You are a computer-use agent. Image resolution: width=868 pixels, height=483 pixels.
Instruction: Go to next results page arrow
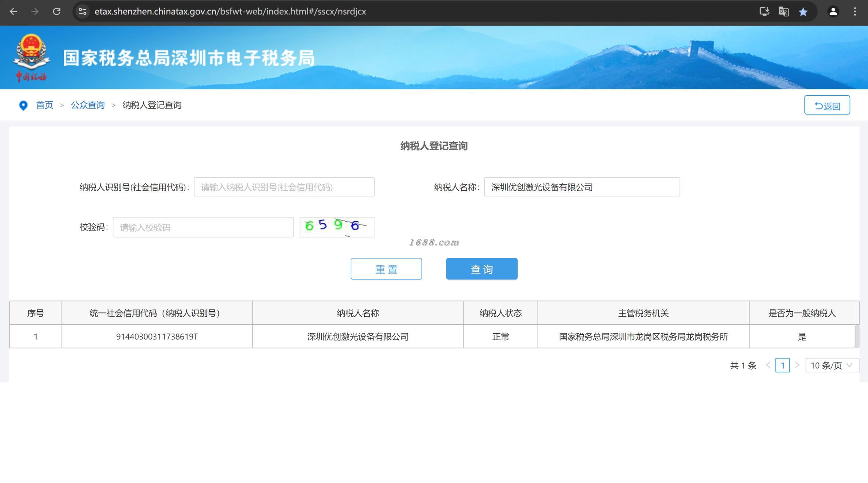797,365
